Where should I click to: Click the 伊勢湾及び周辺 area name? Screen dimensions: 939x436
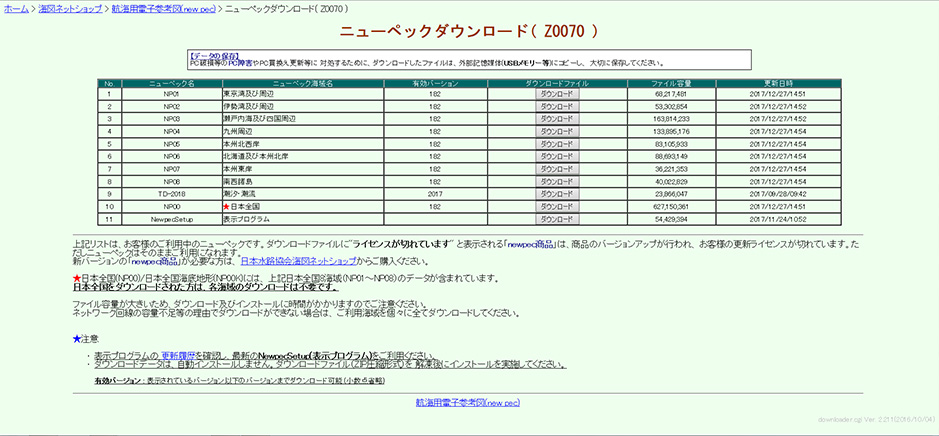tap(248, 107)
